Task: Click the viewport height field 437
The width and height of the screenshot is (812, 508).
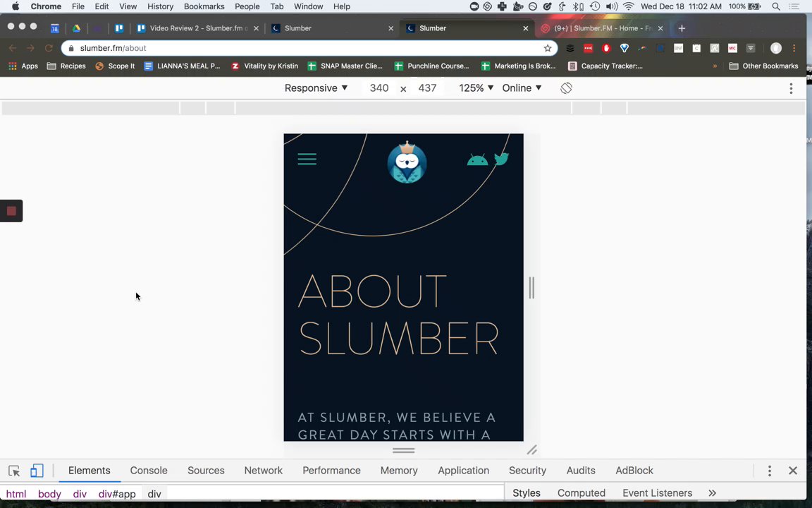Action: pos(427,88)
